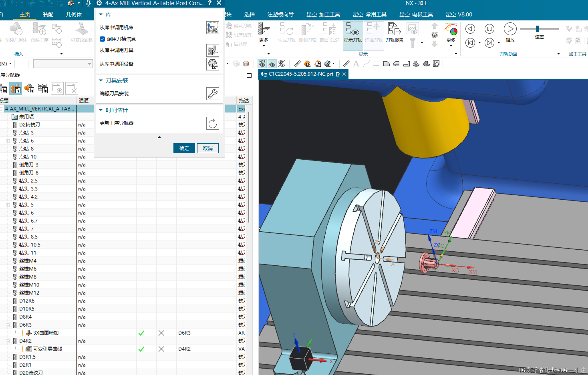This screenshot has width=588, height=375.
Task: Collapse the 库 section
Action: (x=101, y=14)
